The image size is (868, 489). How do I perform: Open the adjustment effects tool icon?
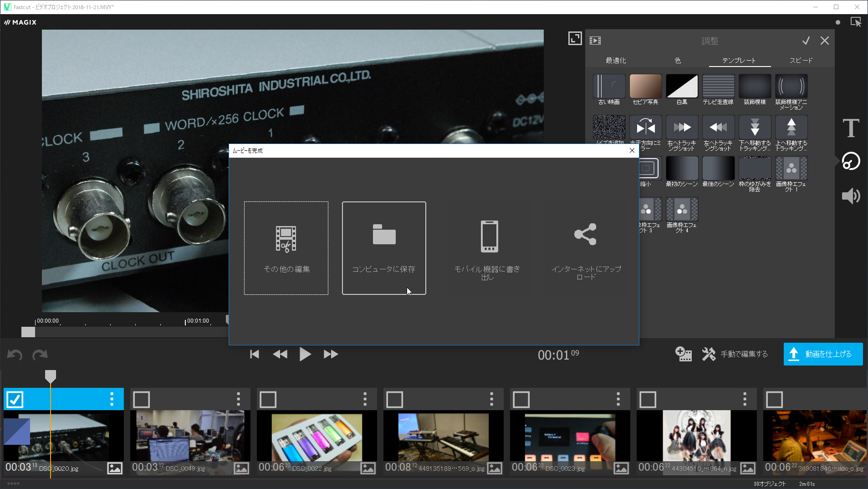point(851,161)
